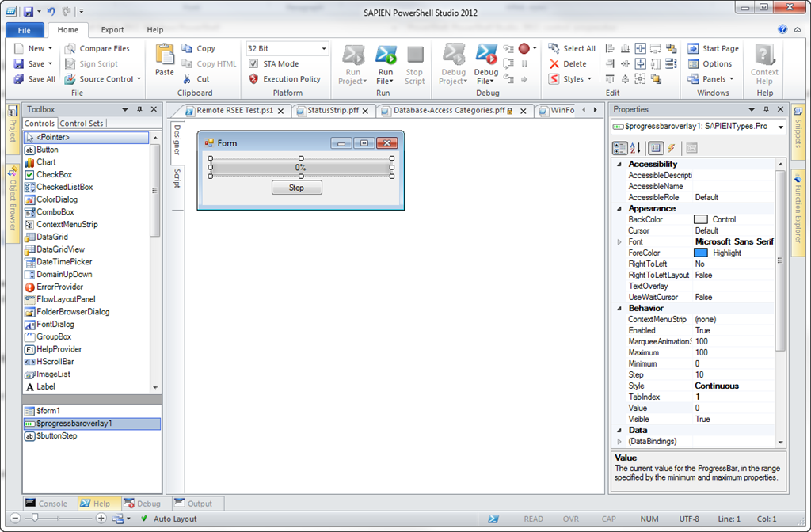This screenshot has width=811, height=532.
Task: Toggle auto-hide pin on Toolbox panel
Action: tap(139, 109)
